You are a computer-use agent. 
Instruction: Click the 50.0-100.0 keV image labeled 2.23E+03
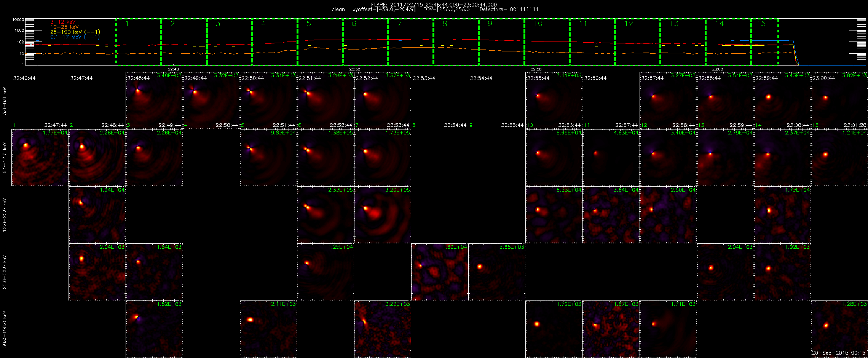[383, 329]
